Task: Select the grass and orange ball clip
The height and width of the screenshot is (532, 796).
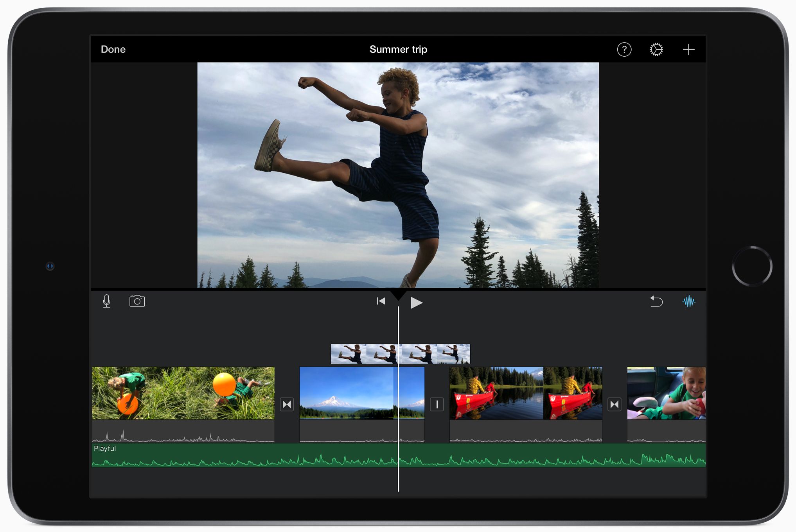Action: click(183, 393)
